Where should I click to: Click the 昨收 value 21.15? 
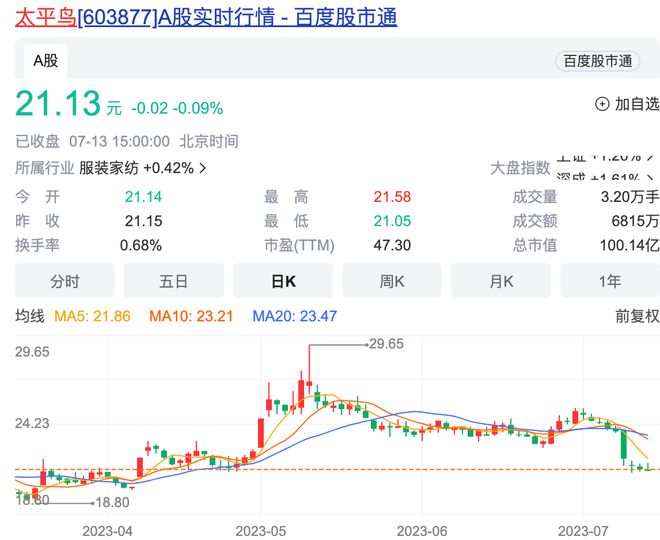[143, 221]
